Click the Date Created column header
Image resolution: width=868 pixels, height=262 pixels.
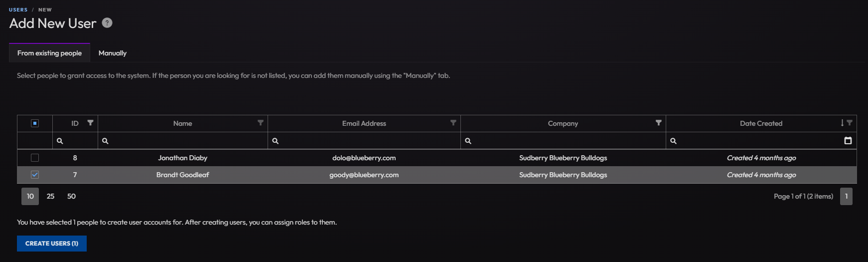tap(761, 123)
